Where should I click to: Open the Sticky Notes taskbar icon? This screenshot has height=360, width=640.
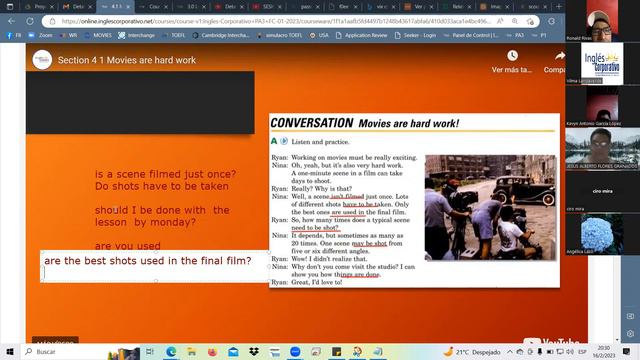click(336, 351)
